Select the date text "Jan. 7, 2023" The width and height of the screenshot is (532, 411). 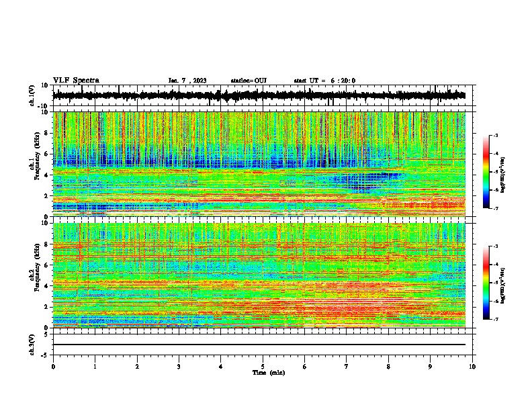point(187,81)
